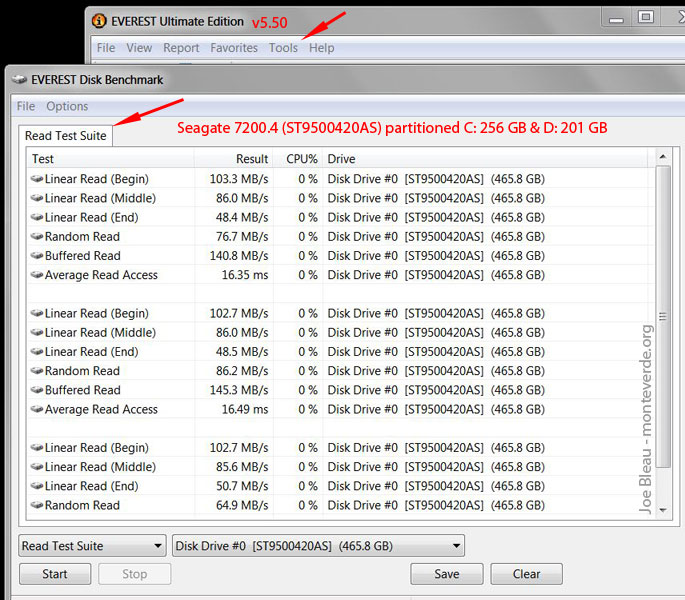Open Options menu in Disk Benchmark

pos(67,106)
